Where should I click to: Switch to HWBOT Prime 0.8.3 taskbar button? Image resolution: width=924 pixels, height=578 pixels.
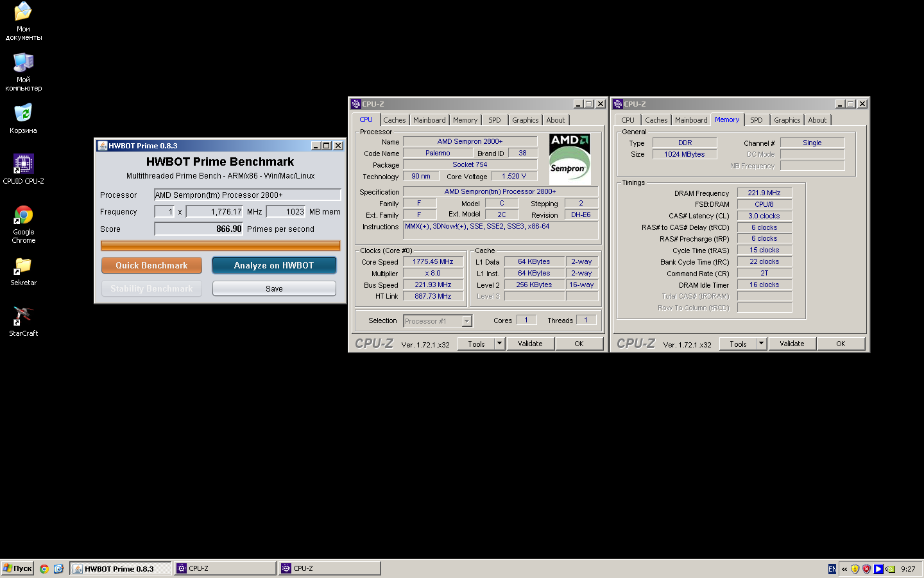(121, 568)
